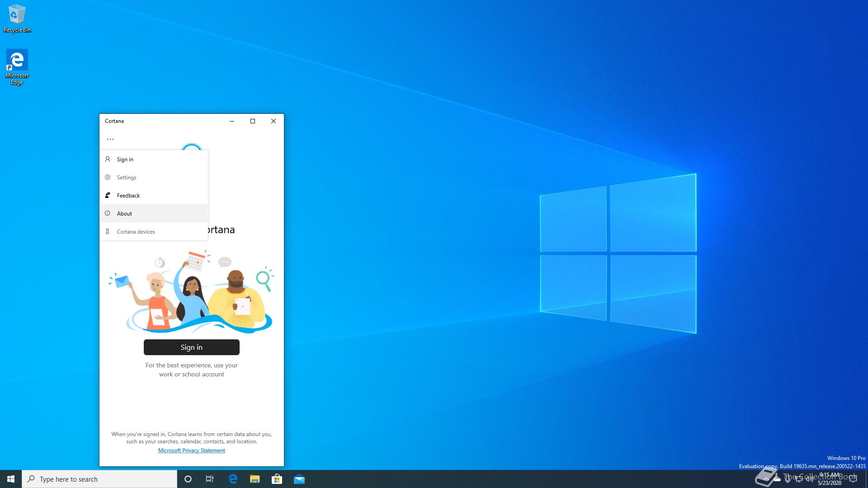Select Sign in from the Cortana menu
868x488 pixels.
(x=154, y=160)
